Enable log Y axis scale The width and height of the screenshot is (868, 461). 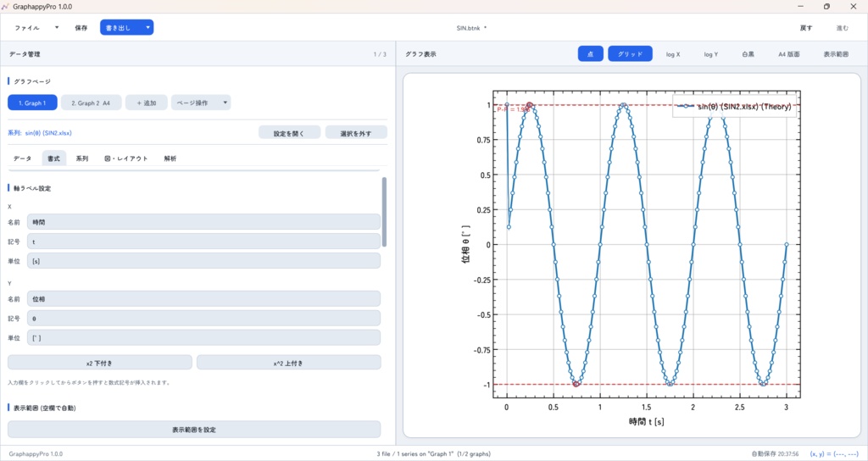711,54
